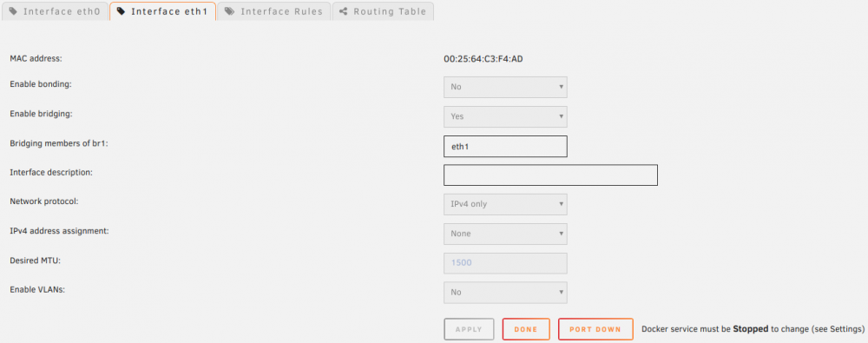The width and height of the screenshot is (868, 343).
Task: Switch to the Interface eth0 tab
Action: pyautogui.click(x=55, y=11)
